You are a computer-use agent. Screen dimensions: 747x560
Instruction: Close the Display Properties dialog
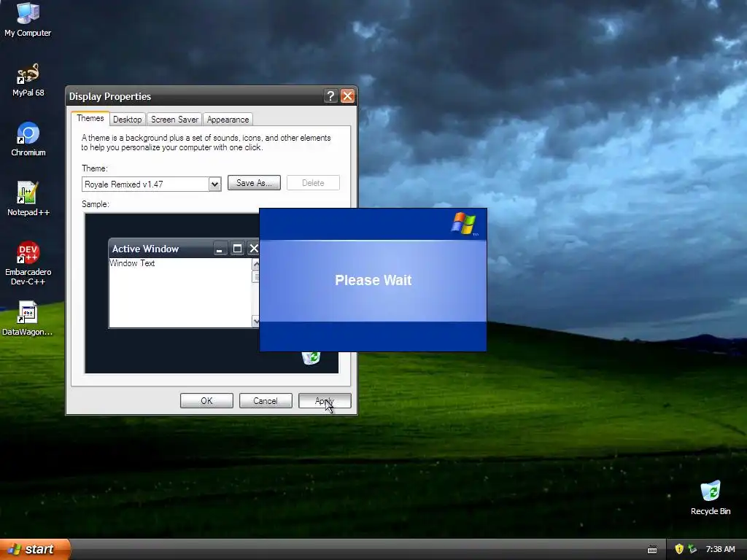pos(347,96)
